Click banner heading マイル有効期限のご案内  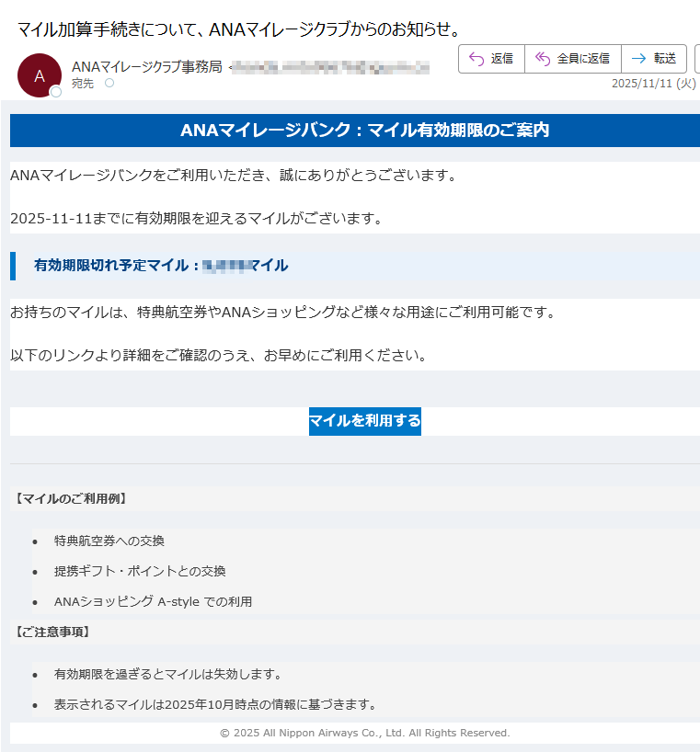click(364, 130)
